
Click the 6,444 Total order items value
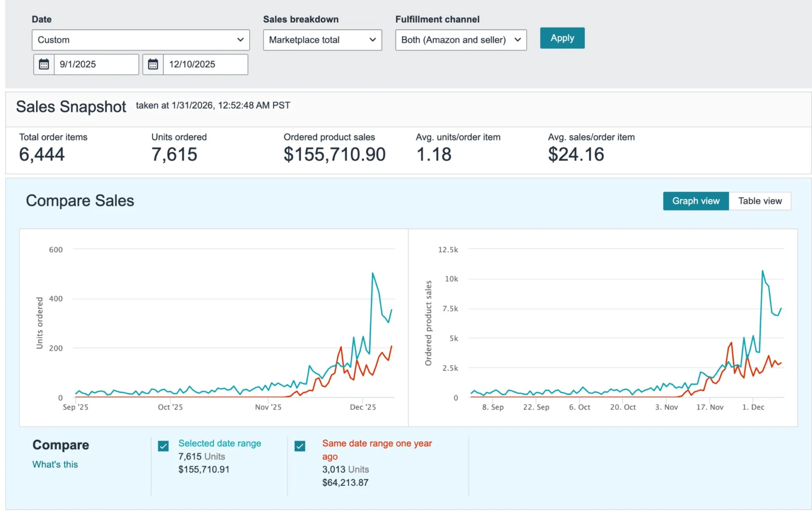[x=42, y=155]
